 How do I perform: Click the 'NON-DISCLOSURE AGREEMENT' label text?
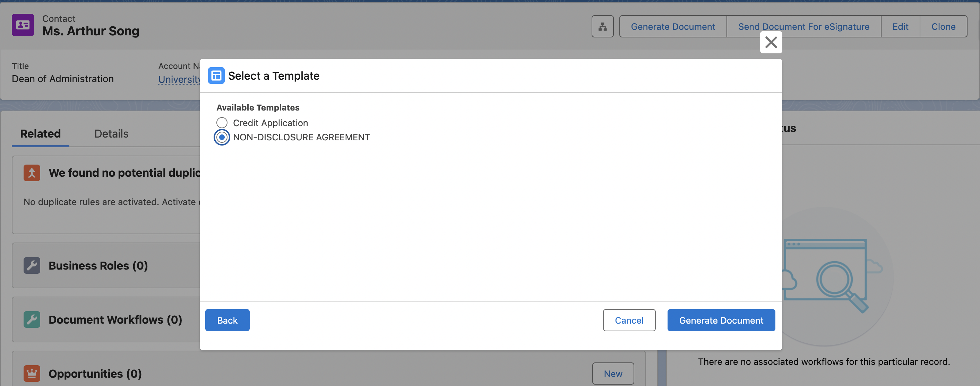[x=301, y=137]
